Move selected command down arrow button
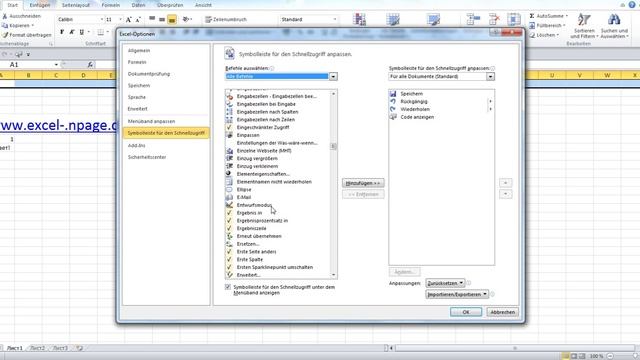 (505, 194)
